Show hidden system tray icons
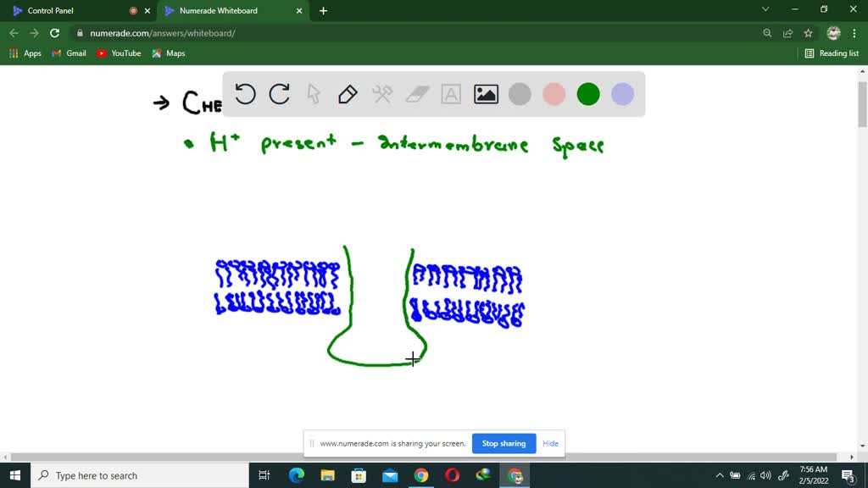 pyautogui.click(x=720, y=475)
